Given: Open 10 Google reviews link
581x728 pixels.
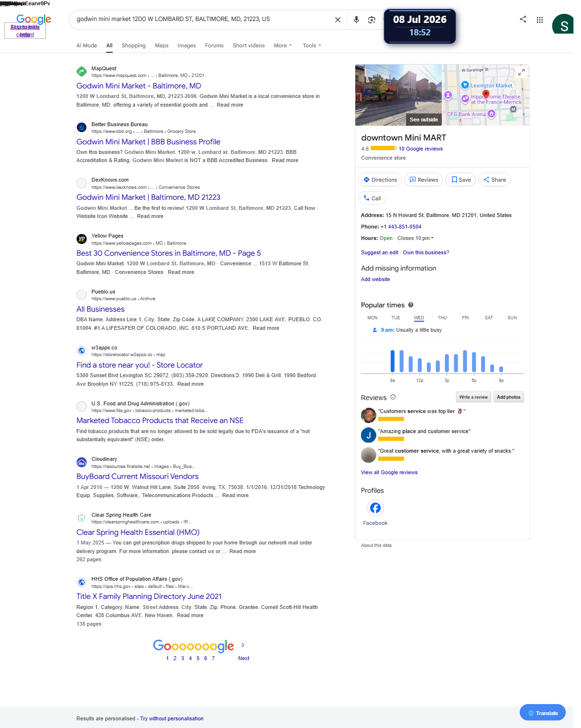Looking at the screenshot, I should coord(421,149).
